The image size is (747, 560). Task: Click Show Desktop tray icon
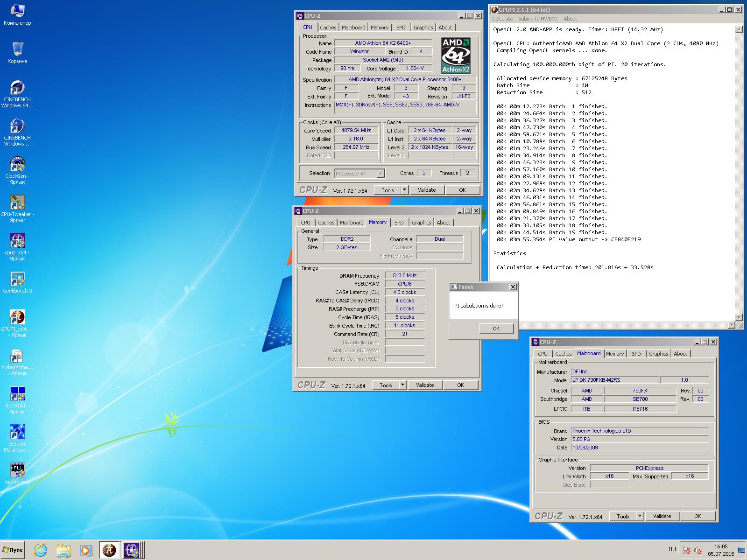point(741,551)
